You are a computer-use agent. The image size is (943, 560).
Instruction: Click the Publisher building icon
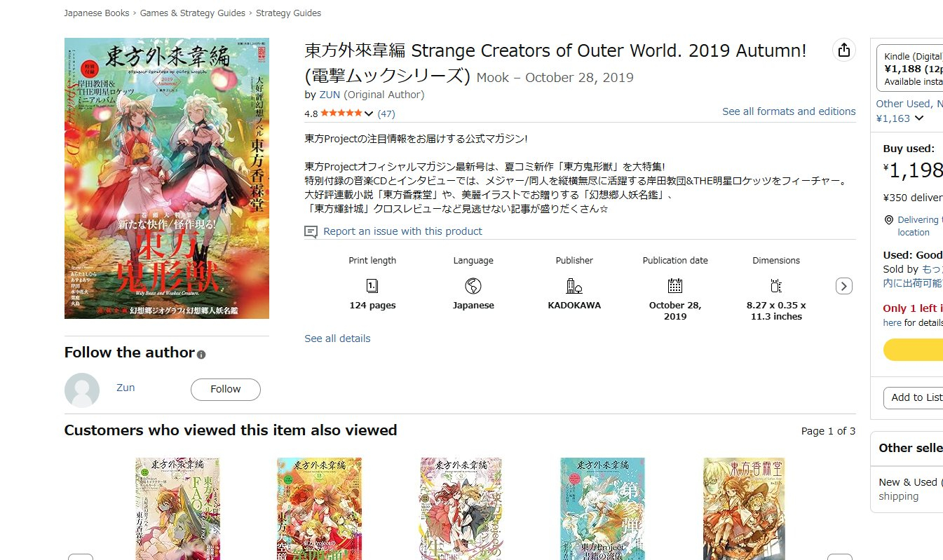(x=574, y=285)
